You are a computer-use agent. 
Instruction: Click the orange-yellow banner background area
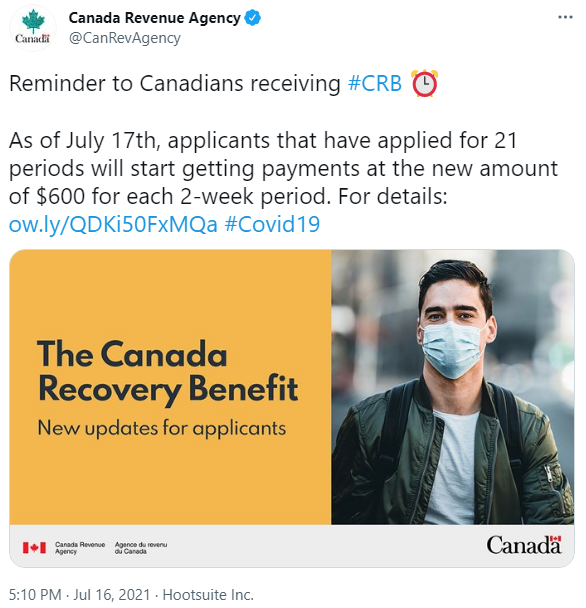(171, 295)
